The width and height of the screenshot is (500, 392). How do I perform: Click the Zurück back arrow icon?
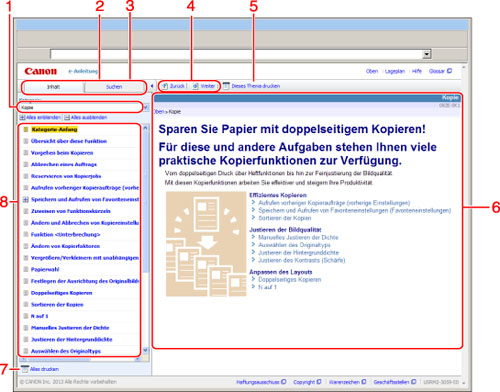pos(165,86)
